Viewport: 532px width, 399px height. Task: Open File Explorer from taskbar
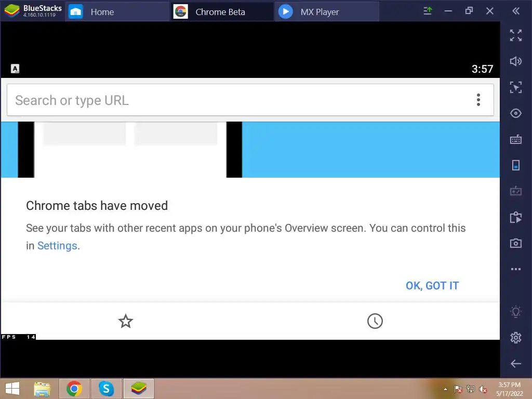(x=43, y=389)
